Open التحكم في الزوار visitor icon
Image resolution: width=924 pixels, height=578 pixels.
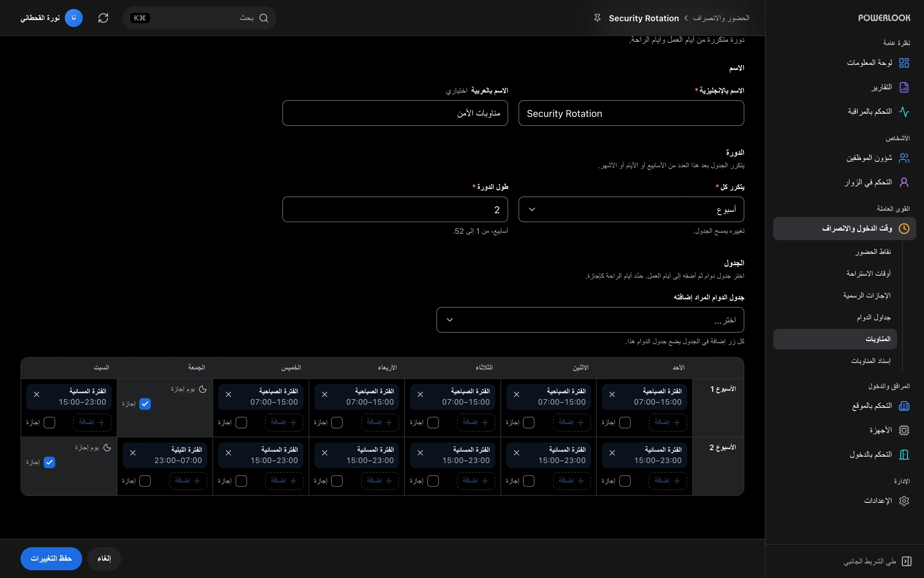tap(904, 182)
